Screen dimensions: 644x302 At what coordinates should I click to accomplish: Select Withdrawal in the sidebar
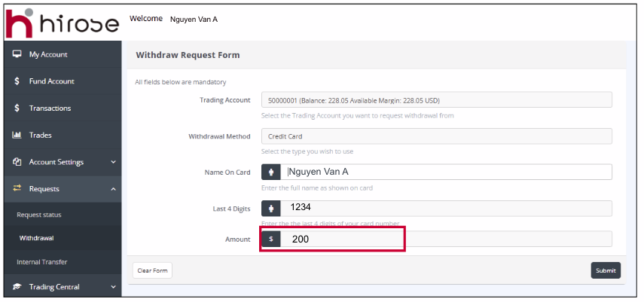coord(36,238)
